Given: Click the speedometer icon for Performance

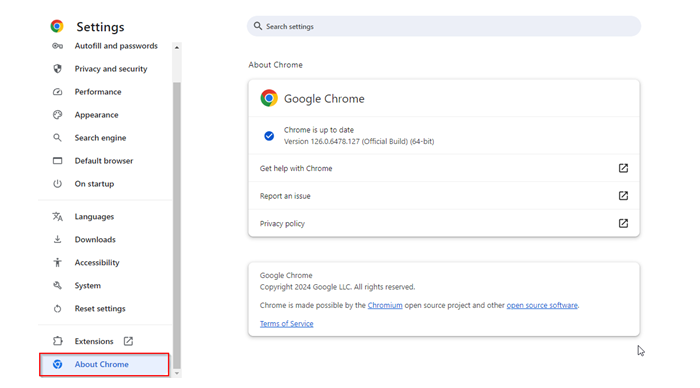Looking at the screenshot, I should [x=58, y=92].
